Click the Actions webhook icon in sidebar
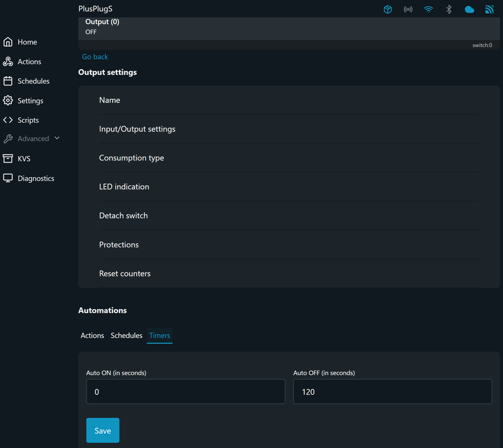 8,62
